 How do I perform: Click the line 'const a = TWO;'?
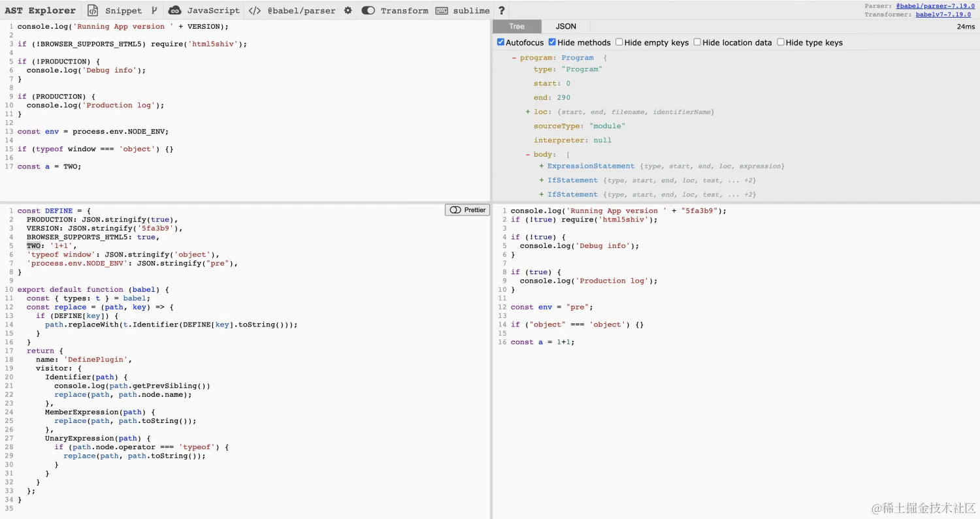tap(49, 166)
